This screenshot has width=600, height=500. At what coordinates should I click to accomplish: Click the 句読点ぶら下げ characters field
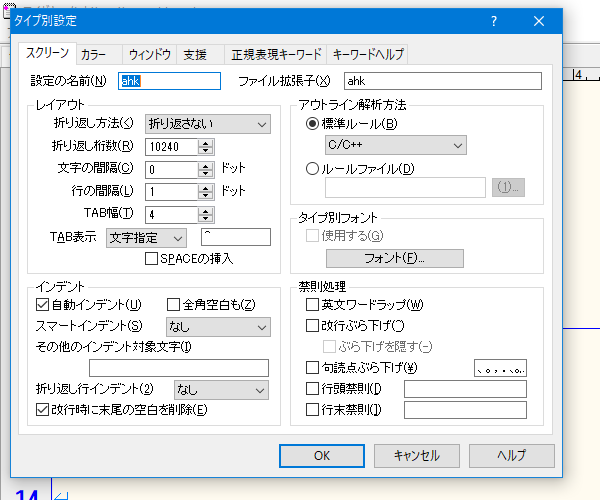tap(500, 368)
